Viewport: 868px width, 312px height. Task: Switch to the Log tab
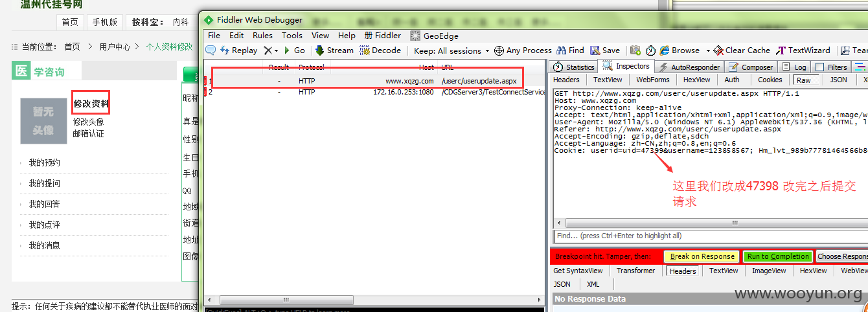pyautogui.click(x=794, y=67)
